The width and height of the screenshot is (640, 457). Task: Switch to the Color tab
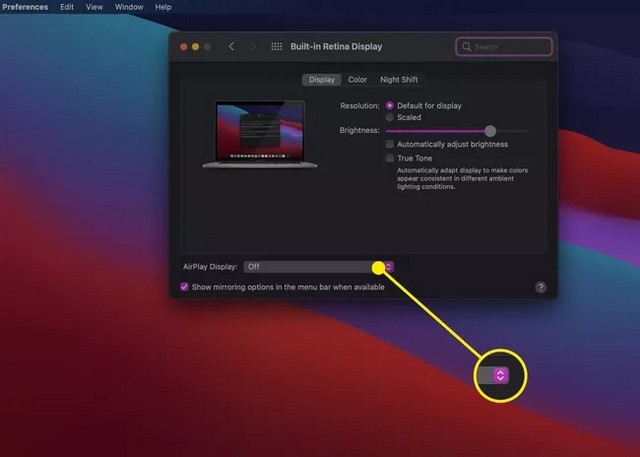pyautogui.click(x=358, y=80)
